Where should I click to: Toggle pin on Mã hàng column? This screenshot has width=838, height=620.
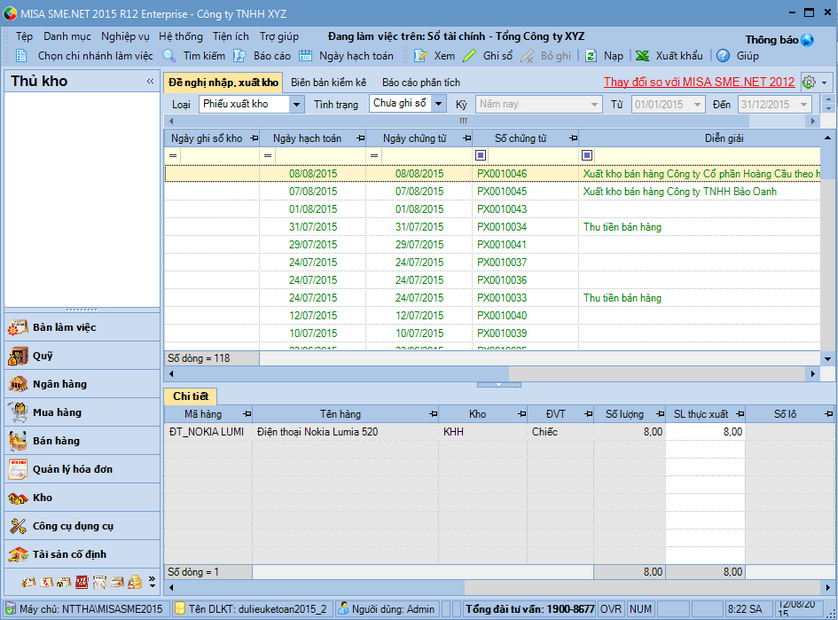tap(246, 414)
